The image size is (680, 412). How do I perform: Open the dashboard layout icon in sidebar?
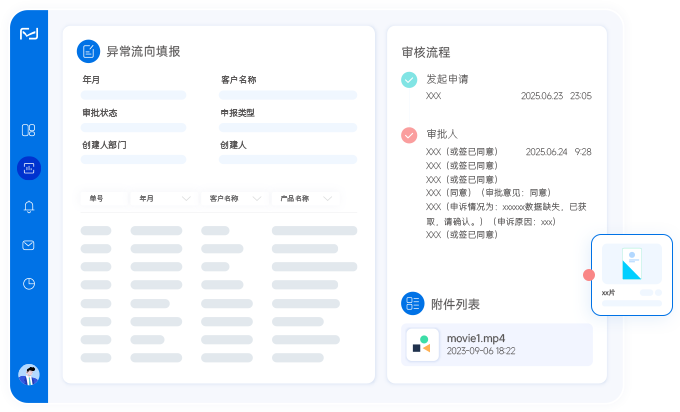[29, 130]
